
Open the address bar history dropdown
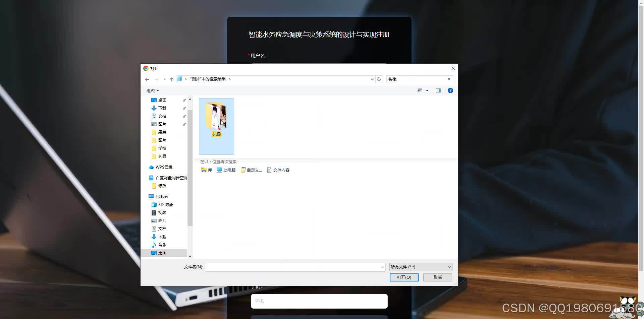372,79
